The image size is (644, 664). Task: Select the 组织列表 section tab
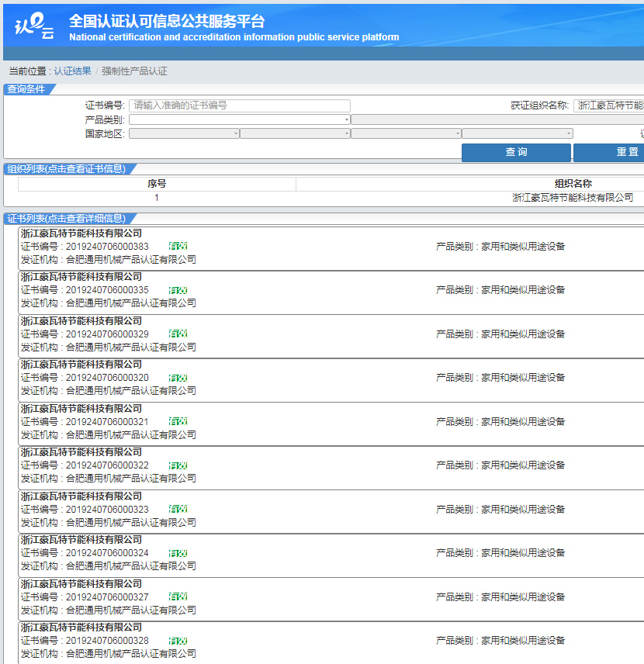[x=69, y=169]
